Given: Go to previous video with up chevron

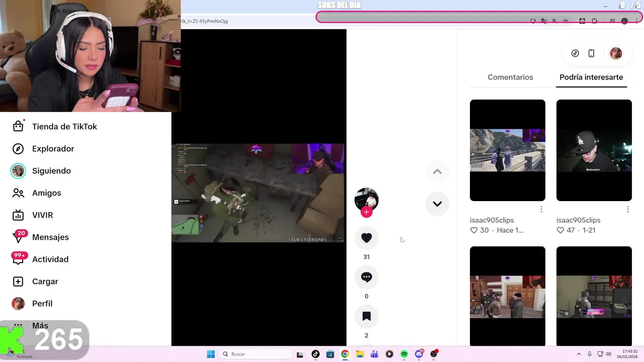Looking at the screenshot, I should pyautogui.click(x=437, y=171).
